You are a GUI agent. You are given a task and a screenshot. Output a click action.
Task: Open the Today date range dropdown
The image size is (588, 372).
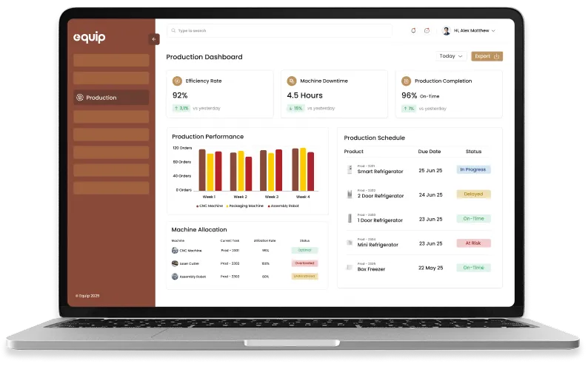point(451,56)
